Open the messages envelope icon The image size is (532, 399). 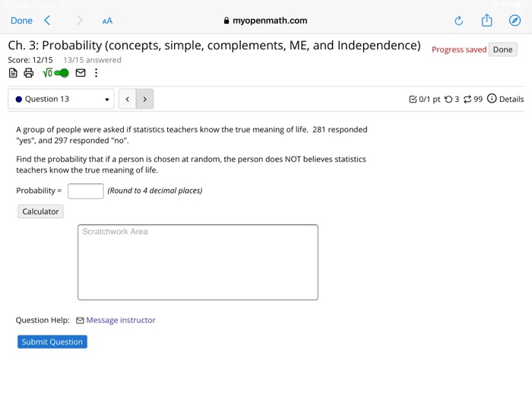pyautogui.click(x=81, y=73)
